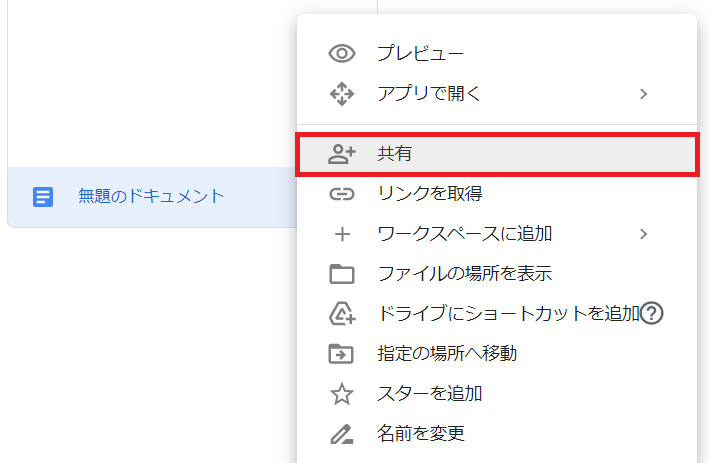This screenshot has height=463, width=710.
Task: Click the star icon for スターを追加
Action: tap(342, 394)
